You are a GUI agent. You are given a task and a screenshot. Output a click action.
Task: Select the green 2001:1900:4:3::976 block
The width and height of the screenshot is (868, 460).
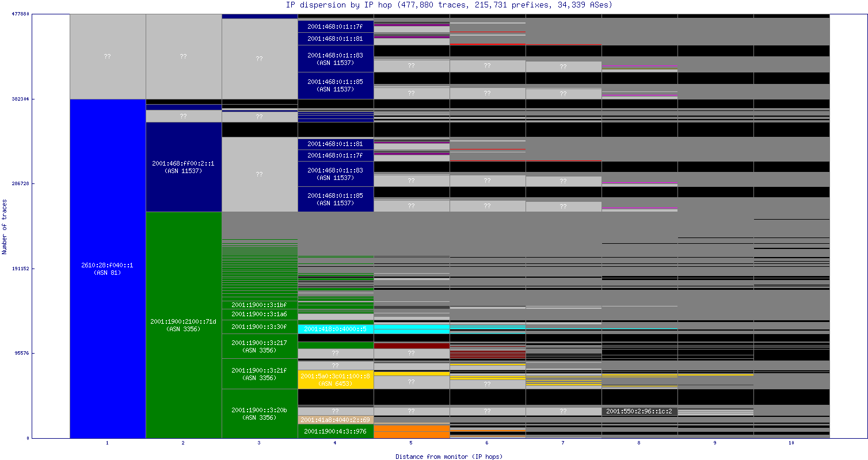336,431
